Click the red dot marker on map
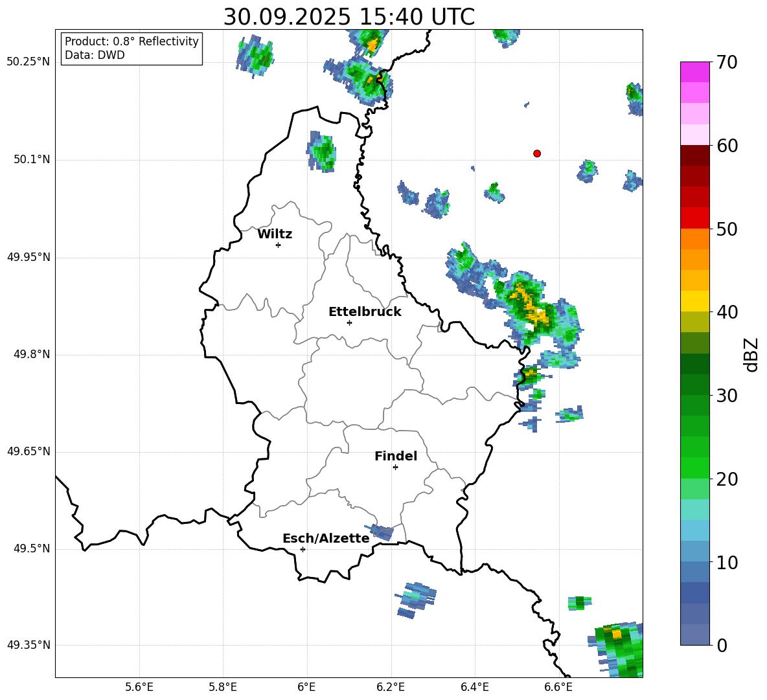Image resolution: width=767 pixels, height=700 pixels. 537,153
